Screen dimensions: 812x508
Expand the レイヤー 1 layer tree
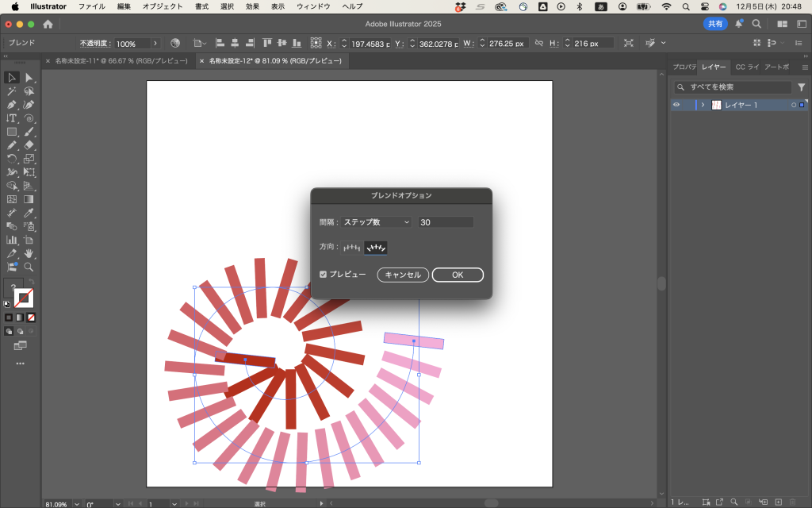pos(703,105)
